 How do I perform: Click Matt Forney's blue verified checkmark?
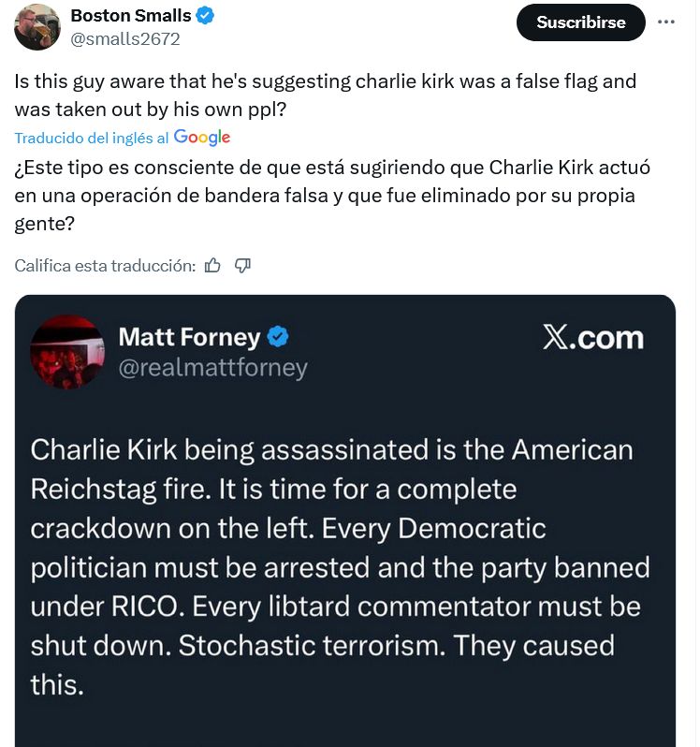(x=279, y=337)
